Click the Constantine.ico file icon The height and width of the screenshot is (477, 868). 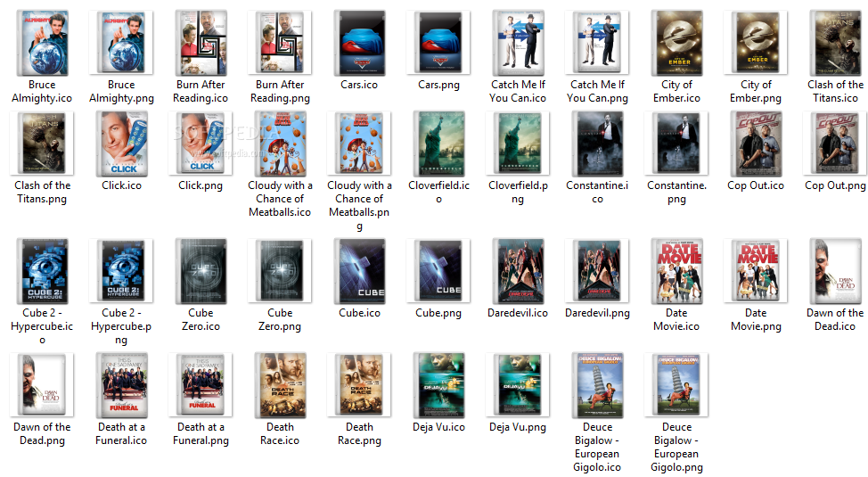click(597, 144)
